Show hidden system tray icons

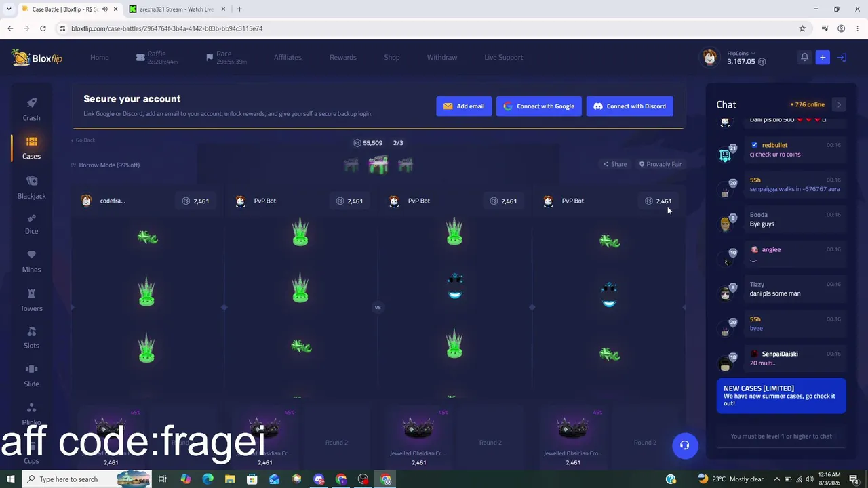pos(777,479)
